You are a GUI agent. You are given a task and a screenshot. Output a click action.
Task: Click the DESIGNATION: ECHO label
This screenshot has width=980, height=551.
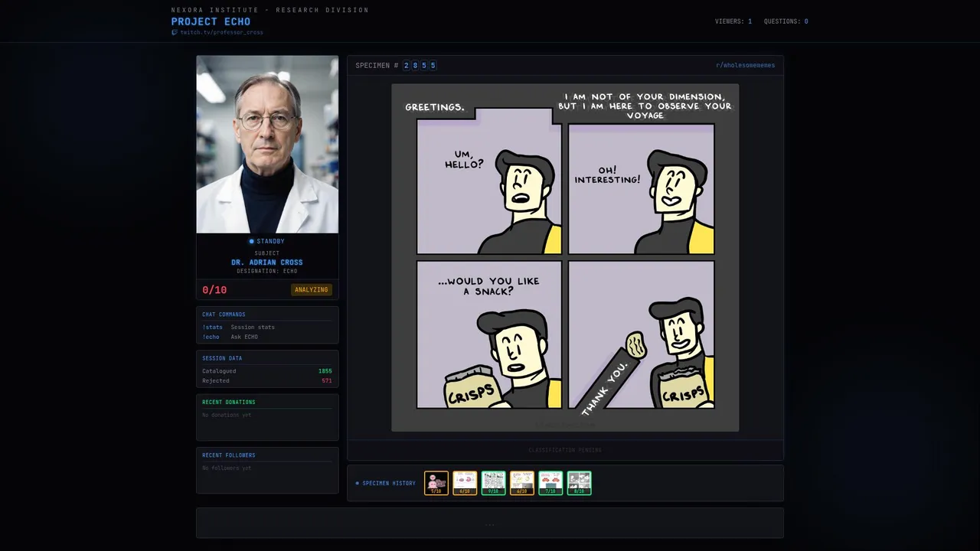tap(267, 272)
